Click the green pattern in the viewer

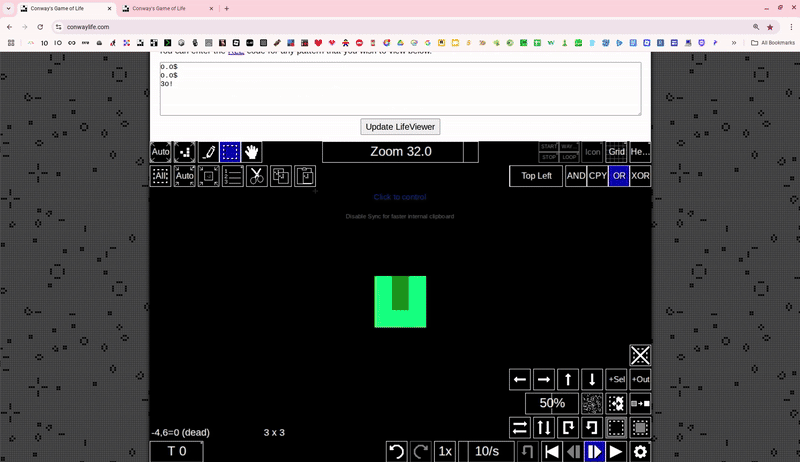(400, 302)
